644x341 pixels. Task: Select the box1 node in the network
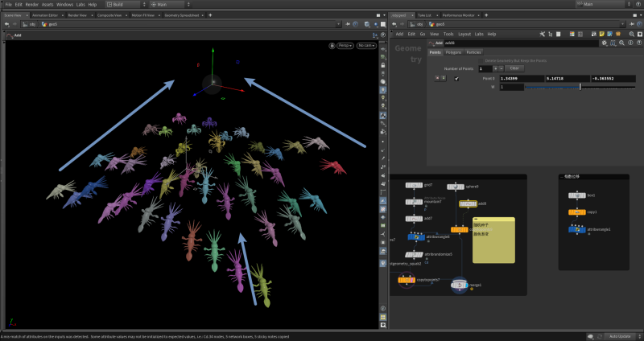pyautogui.click(x=577, y=195)
